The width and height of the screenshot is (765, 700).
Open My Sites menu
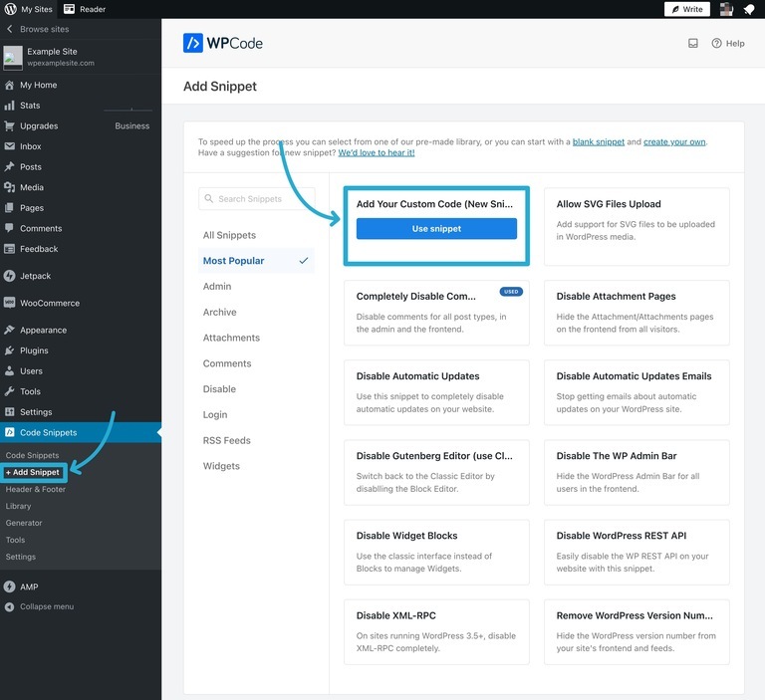[x=28, y=9]
